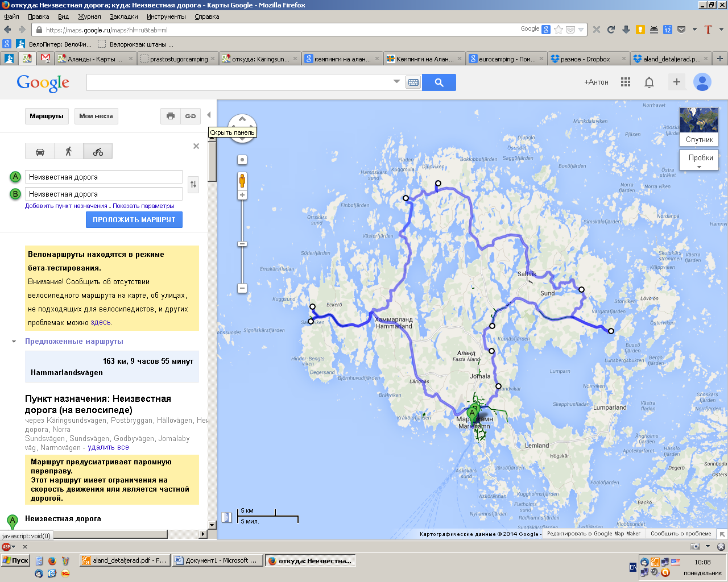728x582 pixels.
Task: Click the blue Google search button
Action: [439, 82]
